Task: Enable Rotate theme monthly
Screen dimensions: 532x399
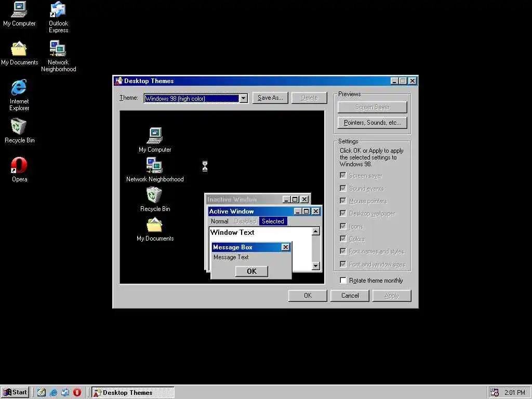Action: click(x=343, y=280)
